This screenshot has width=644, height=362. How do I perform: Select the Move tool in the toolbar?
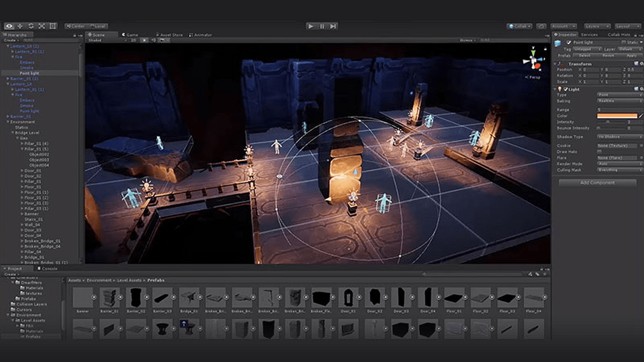tap(20, 26)
